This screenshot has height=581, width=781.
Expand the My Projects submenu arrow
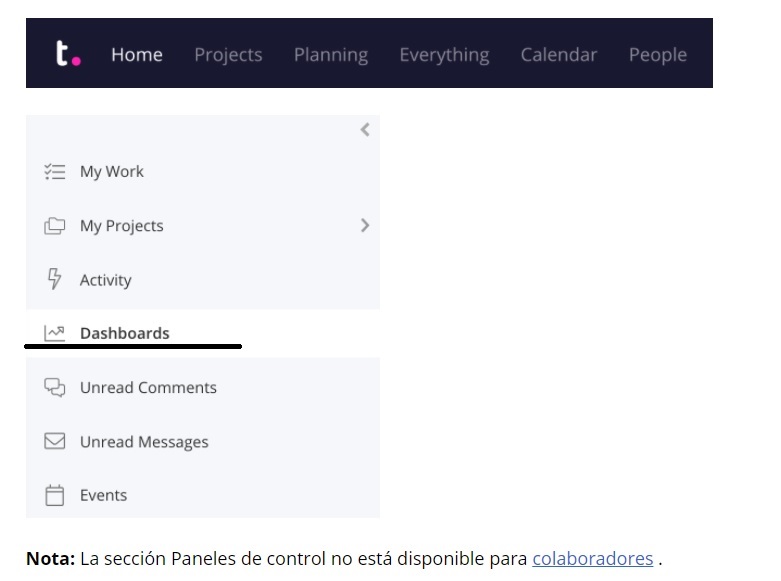tap(365, 226)
